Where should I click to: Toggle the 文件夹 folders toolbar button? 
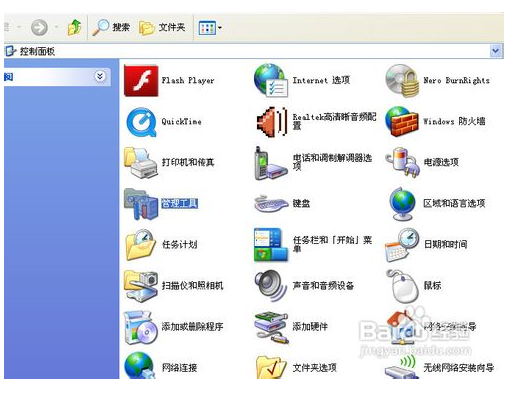click(x=162, y=28)
